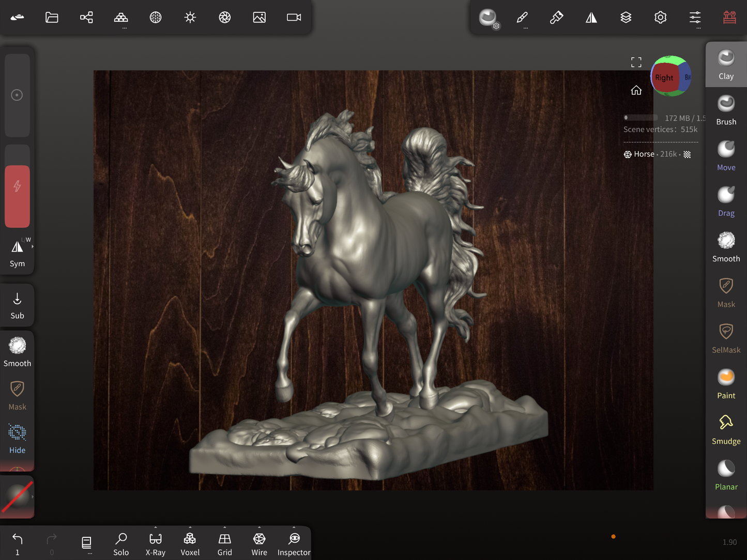Select the Clay sculpting tool
This screenshot has width=747, height=560.
(726, 65)
